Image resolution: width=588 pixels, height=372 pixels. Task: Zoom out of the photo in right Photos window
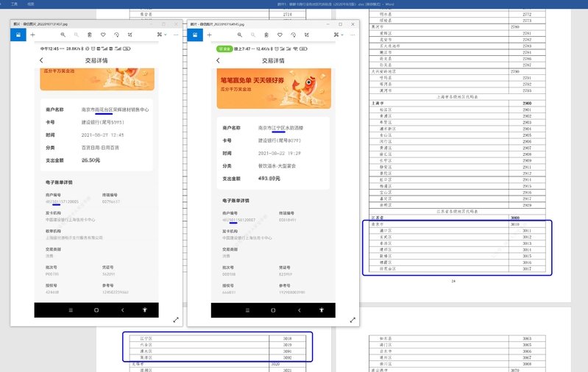click(253, 35)
